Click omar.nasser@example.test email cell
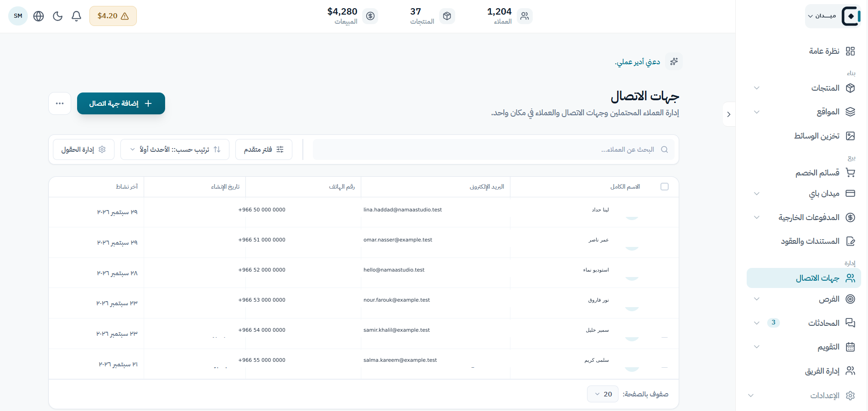This screenshot has height=411, width=868. click(398, 240)
